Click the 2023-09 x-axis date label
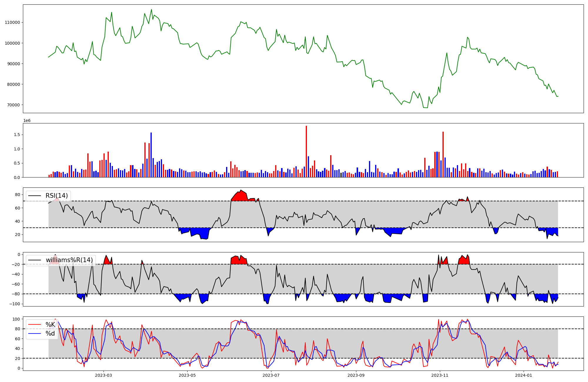 coord(356,375)
